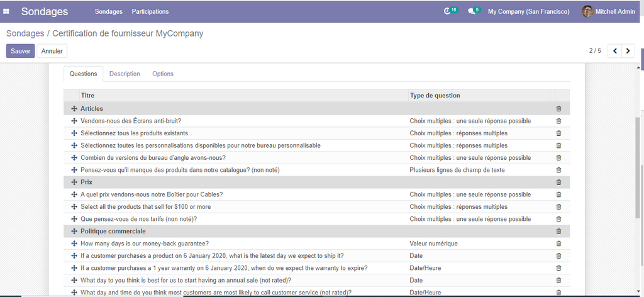Delete 'Que pensez-vous de nos tarifs' question
Image resolution: width=644 pixels, height=297 pixels.
tap(558, 219)
